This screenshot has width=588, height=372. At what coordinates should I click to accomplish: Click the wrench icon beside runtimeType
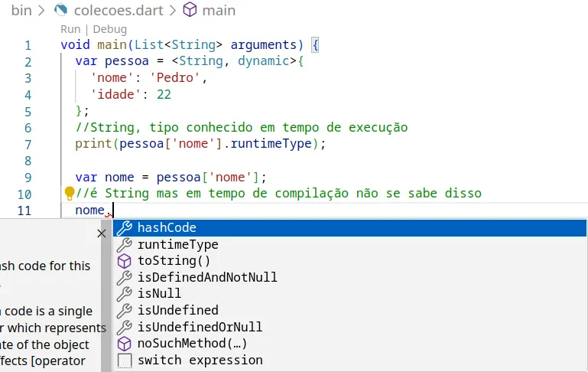[125, 244]
